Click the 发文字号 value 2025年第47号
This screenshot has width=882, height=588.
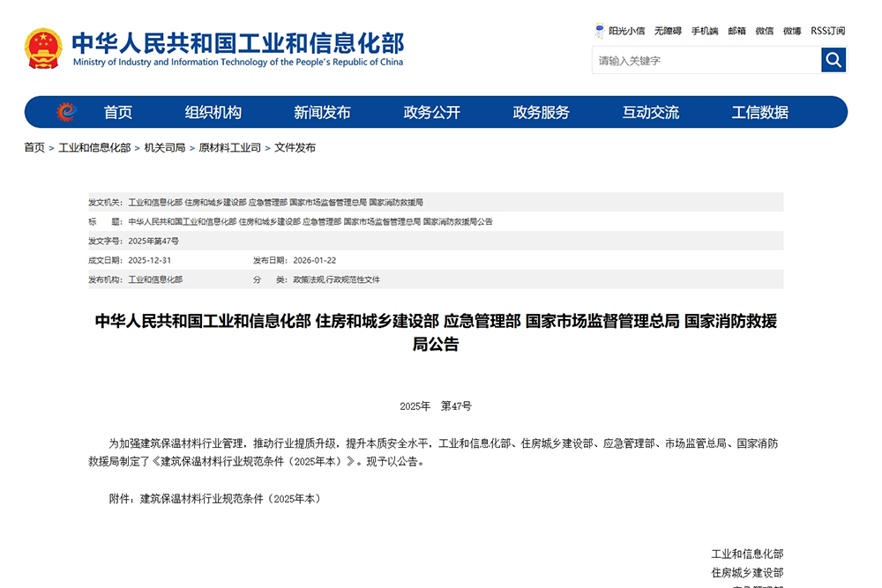pyautogui.click(x=153, y=242)
